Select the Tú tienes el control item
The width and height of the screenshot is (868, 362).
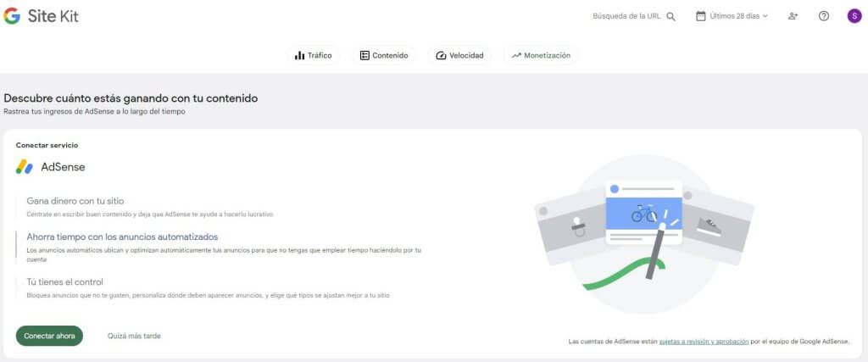pyautogui.click(x=64, y=281)
